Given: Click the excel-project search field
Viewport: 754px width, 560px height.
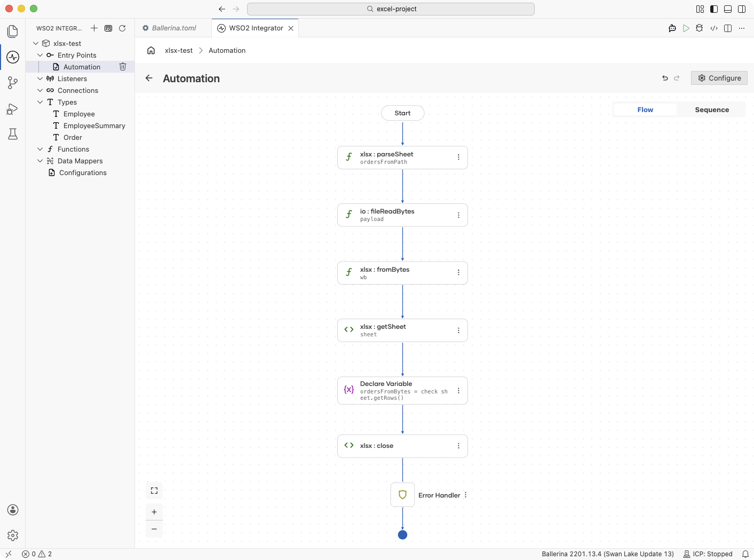Looking at the screenshot, I should pos(391,9).
